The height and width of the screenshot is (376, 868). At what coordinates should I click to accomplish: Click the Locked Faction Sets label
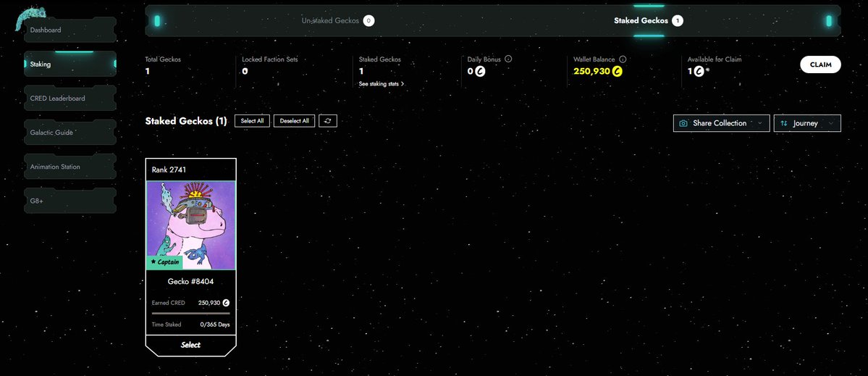click(x=269, y=59)
